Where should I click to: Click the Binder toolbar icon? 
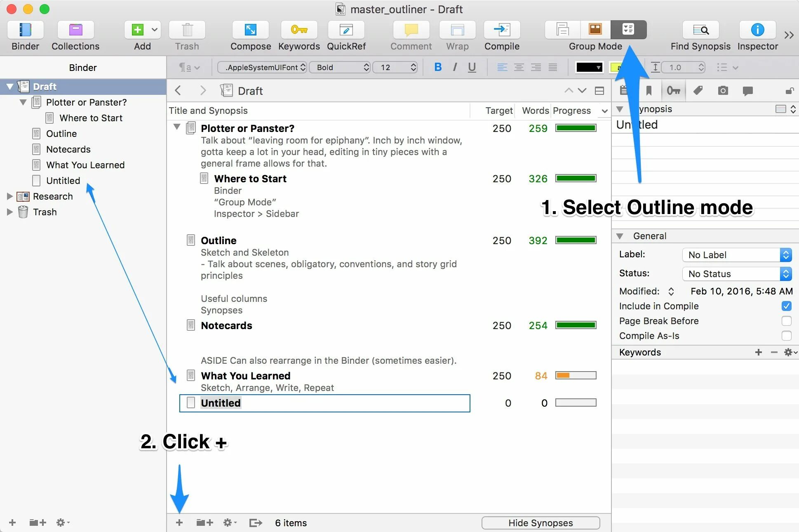pyautogui.click(x=25, y=30)
